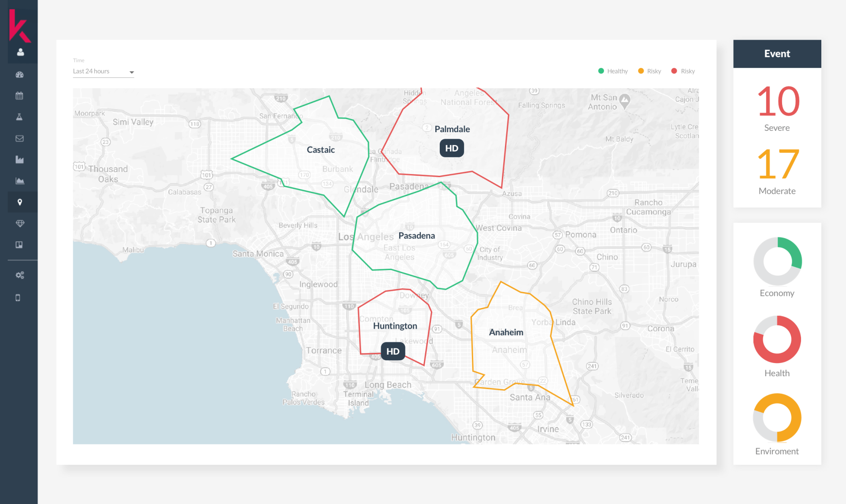The width and height of the screenshot is (846, 504).
Task: Open the dashboard gauge icon
Action: tap(19, 74)
